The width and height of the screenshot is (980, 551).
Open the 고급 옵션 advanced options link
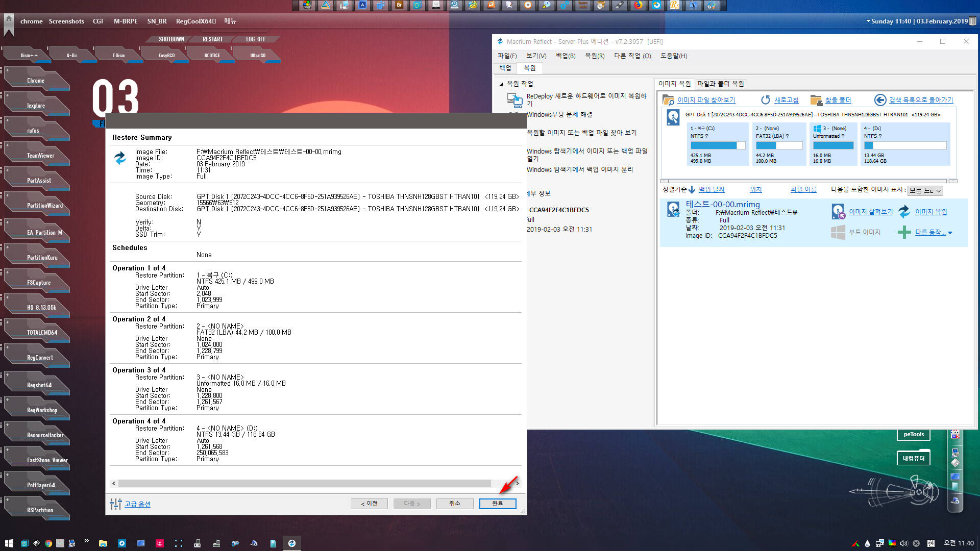pyautogui.click(x=137, y=504)
